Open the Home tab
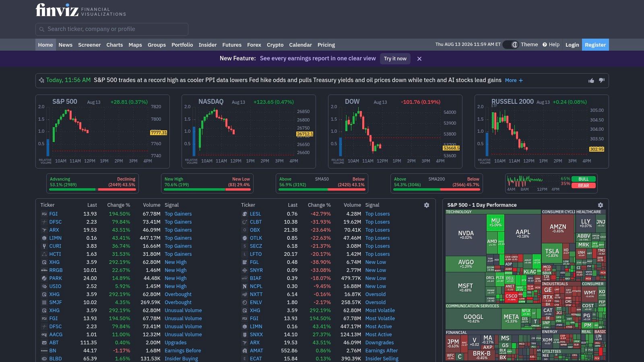The image size is (644, 362). click(45, 45)
